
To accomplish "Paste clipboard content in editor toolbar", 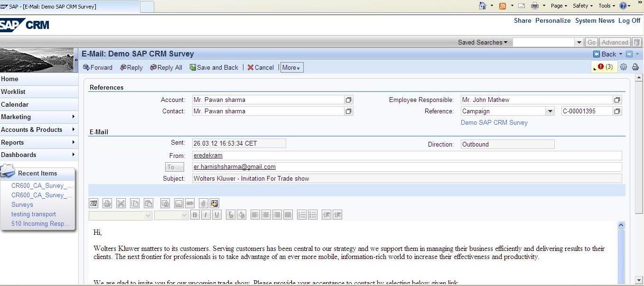I will (x=149, y=203).
